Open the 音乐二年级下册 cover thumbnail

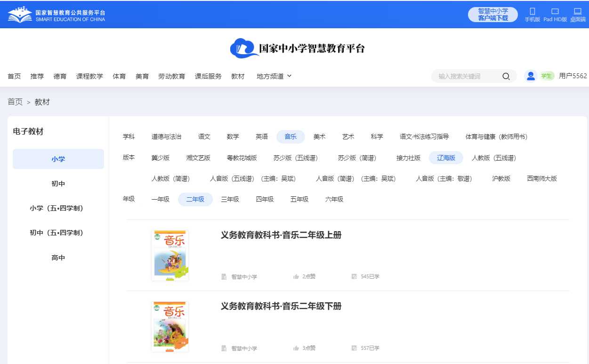[x=170, y=326]
